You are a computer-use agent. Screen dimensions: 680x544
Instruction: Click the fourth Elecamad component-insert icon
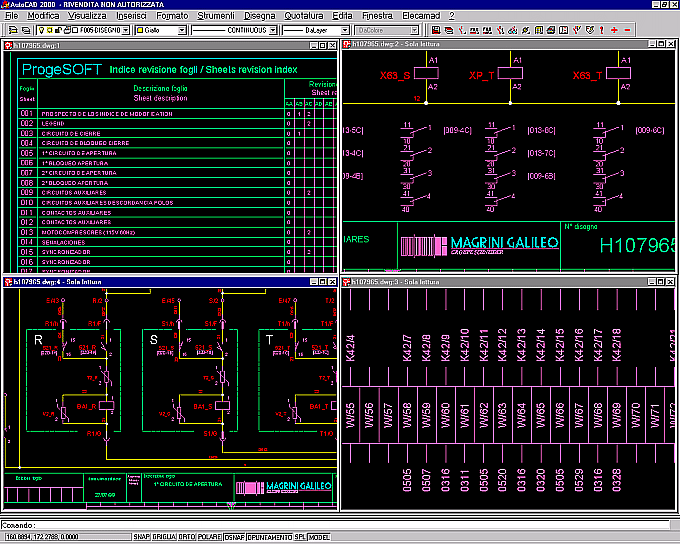tap(474, 30)
